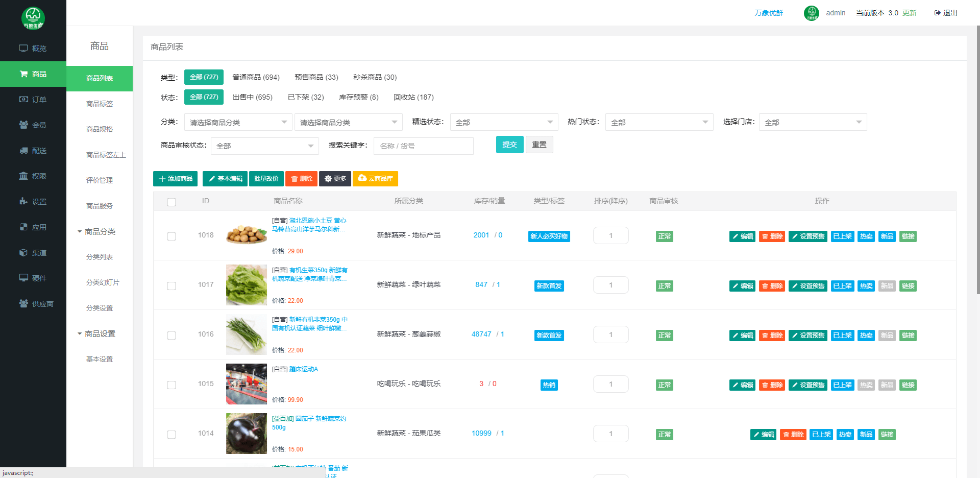Check the box for product ID 1018

[x=171, y=236]
